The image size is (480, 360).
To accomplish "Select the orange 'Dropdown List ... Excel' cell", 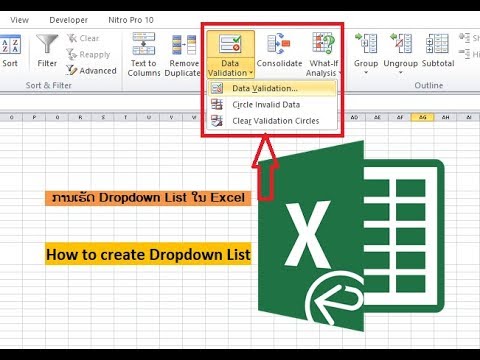I will pyautogui.click(x=148, y=198).
